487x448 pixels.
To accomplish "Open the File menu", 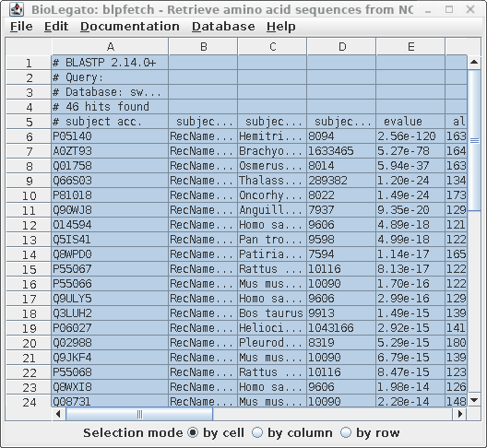I will 21,27.
